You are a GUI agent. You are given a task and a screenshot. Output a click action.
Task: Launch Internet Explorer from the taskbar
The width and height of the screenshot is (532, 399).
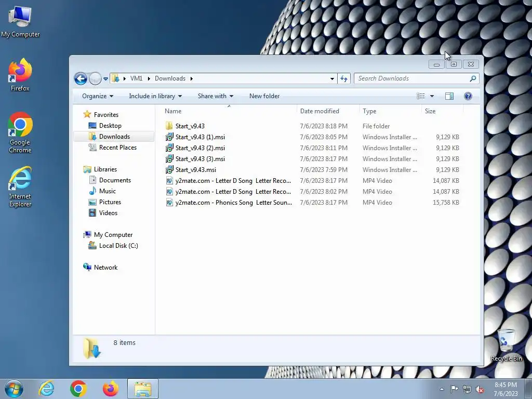46,389
